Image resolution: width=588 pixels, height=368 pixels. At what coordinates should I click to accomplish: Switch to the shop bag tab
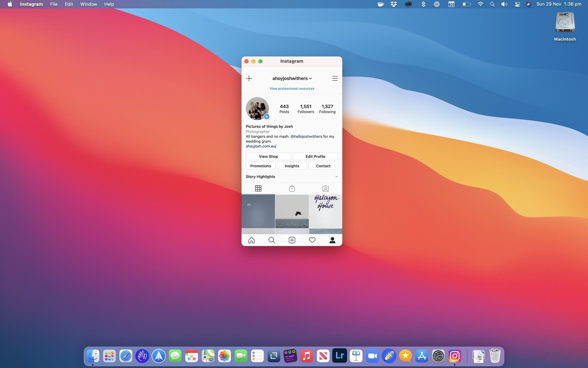point(292,188)
